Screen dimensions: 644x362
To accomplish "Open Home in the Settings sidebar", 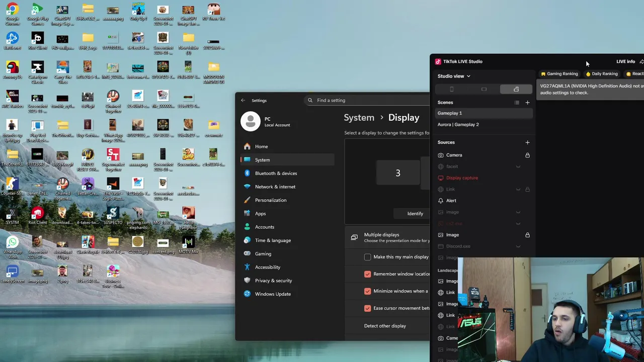I will [287, 146].
